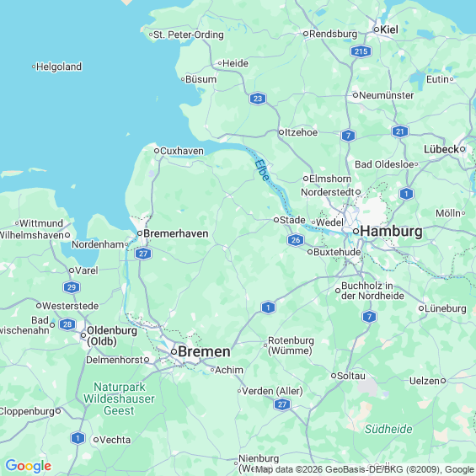The width and height of the screenshot is (476, 476).
Task: Click the Lüneburg town marker
Action: point(421,308)
